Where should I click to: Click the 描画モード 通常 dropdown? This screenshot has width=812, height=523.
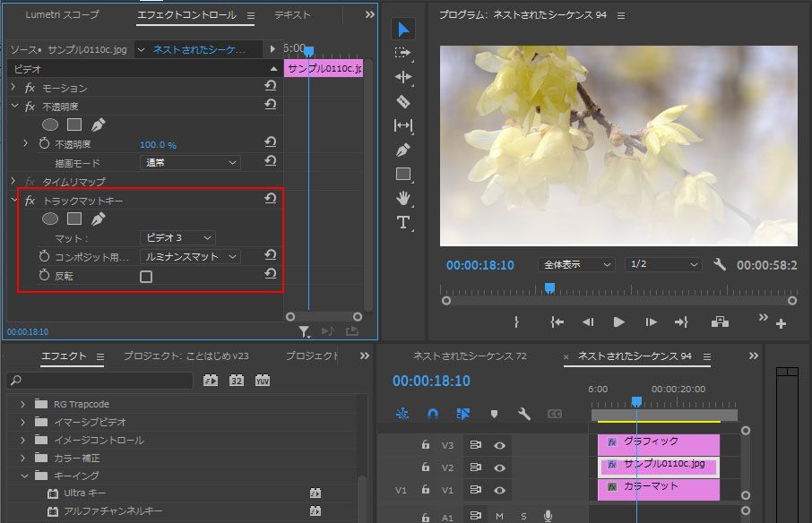(189, 162)
